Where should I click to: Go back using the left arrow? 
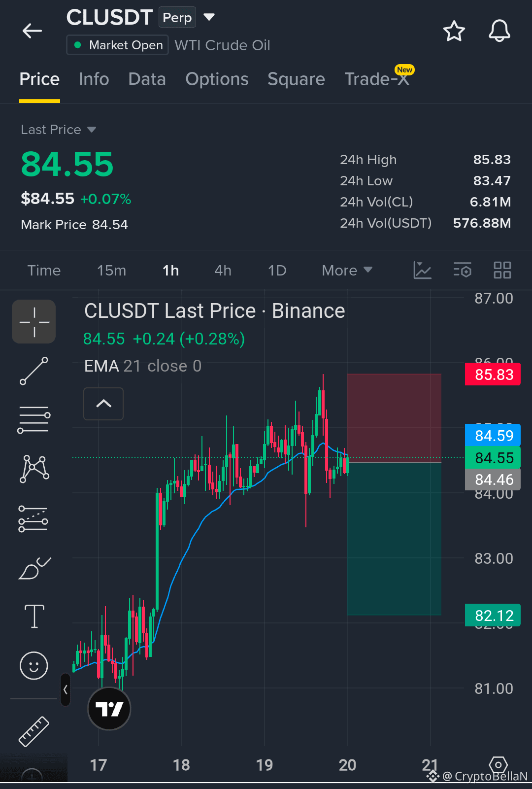tap(32, 31)
